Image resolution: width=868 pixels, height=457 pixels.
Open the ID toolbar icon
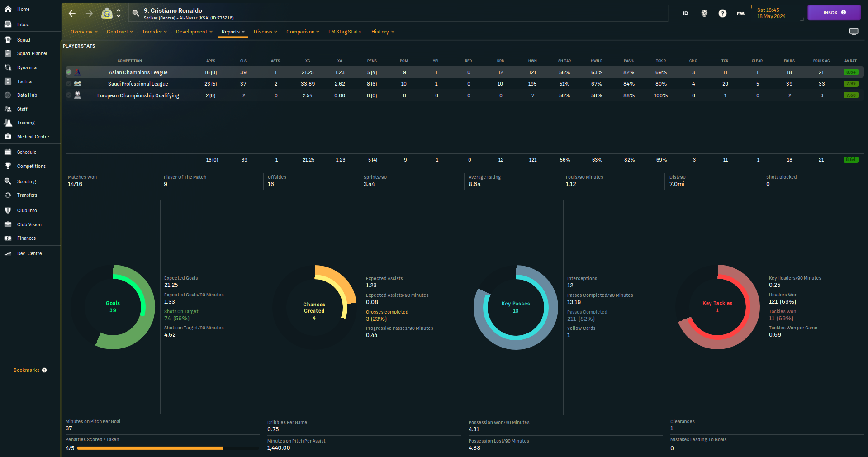pyautogui.click(x=685, y=14)
